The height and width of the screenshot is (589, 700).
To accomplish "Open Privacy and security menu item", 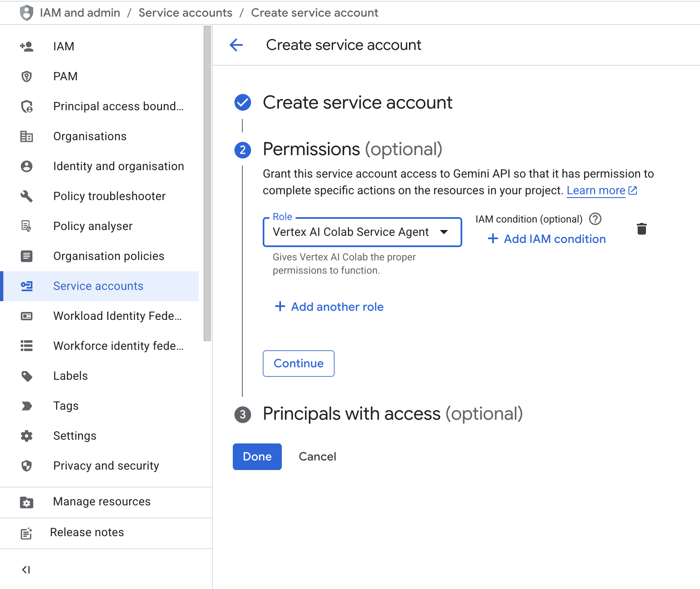I will [99, 466].
